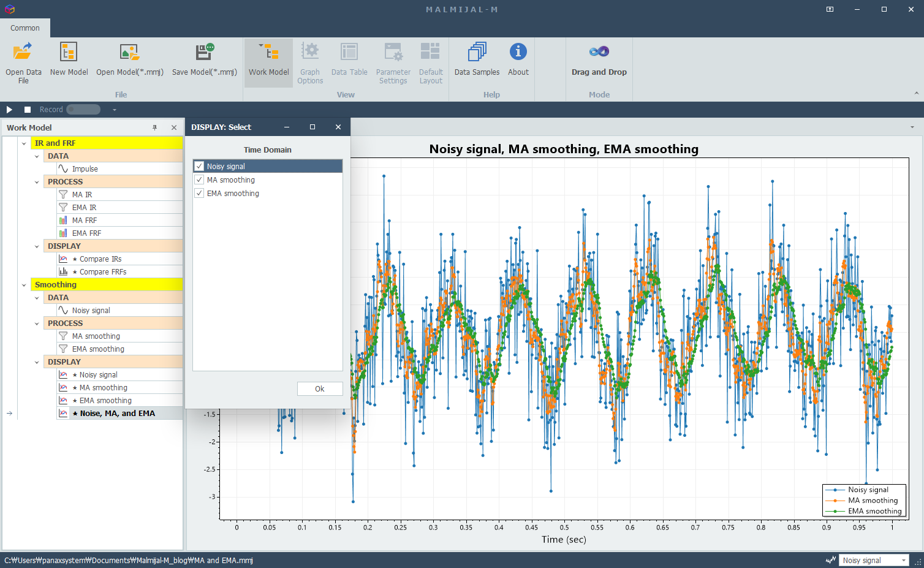
Task: Uncheck the MA smoothing checkbox
Action: click(199, 180)
